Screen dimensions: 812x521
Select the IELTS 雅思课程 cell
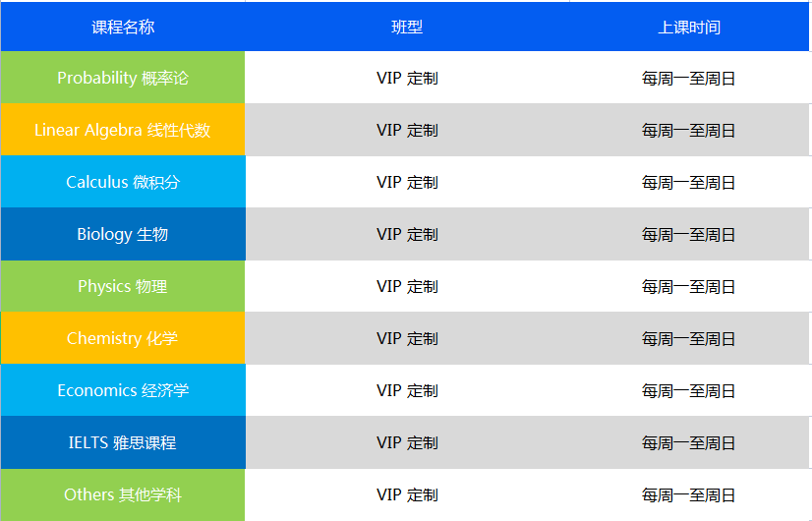123,442
